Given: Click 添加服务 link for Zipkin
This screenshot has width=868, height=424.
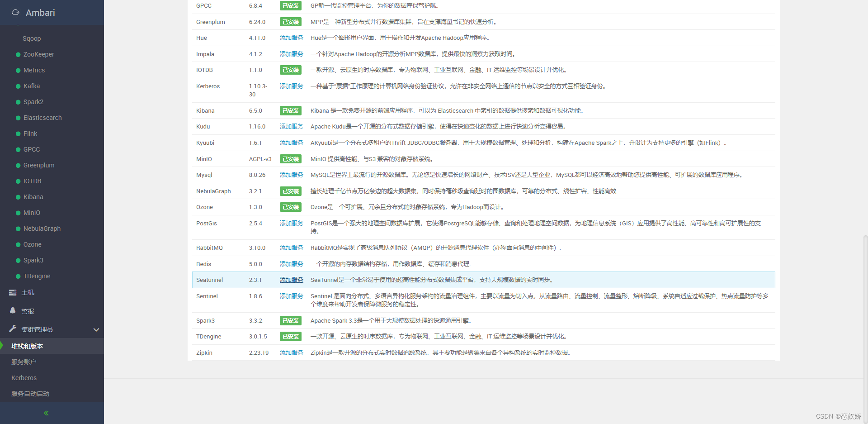Looking at the screenshot, I should click(292, 353).
